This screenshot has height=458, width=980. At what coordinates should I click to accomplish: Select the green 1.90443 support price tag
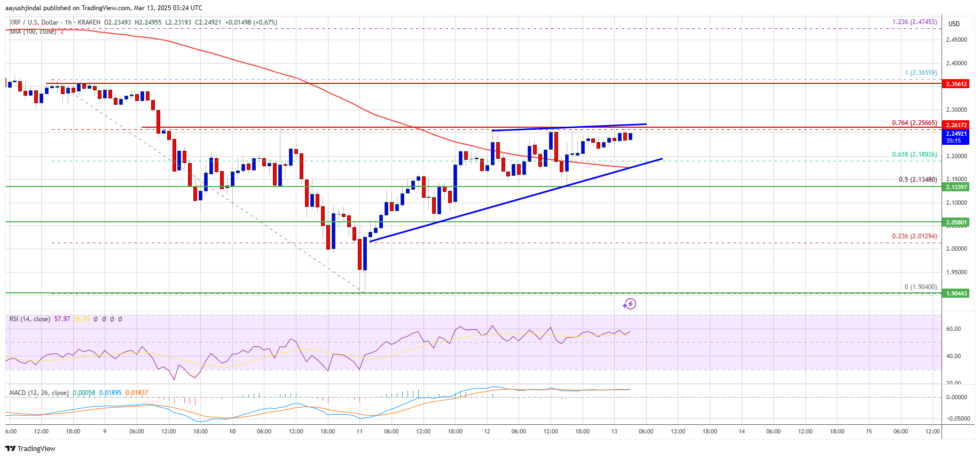[x=957, y=293]
